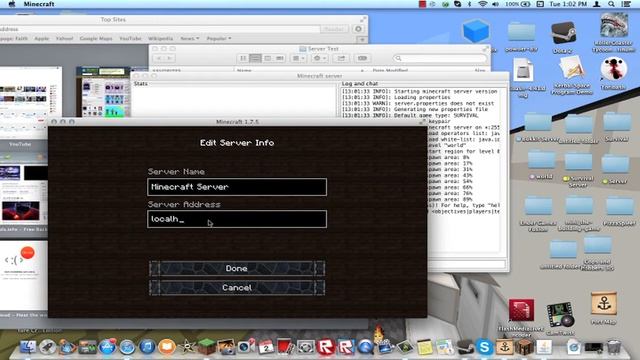The width and height of the screenshot is (640, 360).
Task: Click the Bluetooth menu bar icon
Action: 469,4
